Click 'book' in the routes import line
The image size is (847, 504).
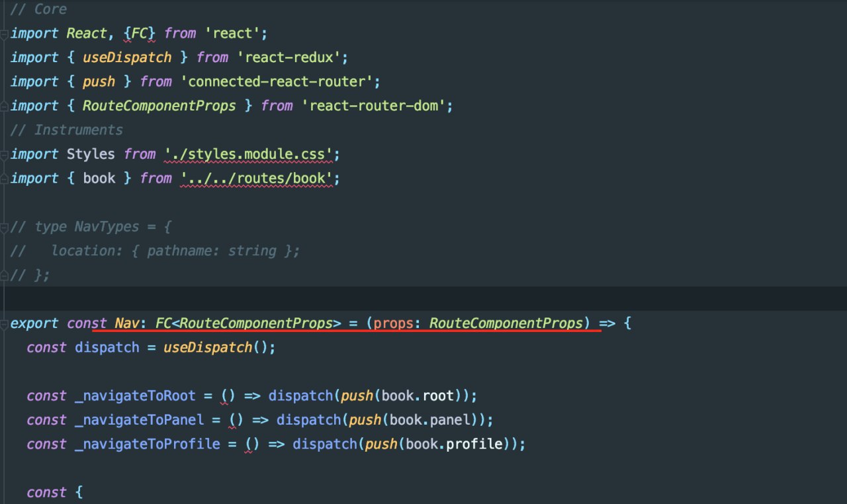tap(99, 178)
